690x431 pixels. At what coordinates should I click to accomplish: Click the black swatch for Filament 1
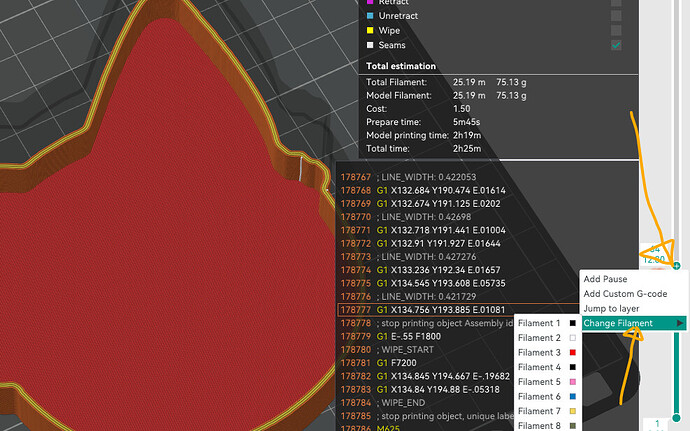pyautogui.click(x=573, y=323)
